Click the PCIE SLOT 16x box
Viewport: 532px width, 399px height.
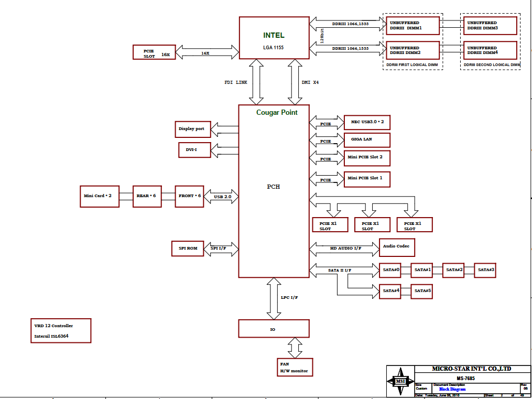(x=154, y=52)
